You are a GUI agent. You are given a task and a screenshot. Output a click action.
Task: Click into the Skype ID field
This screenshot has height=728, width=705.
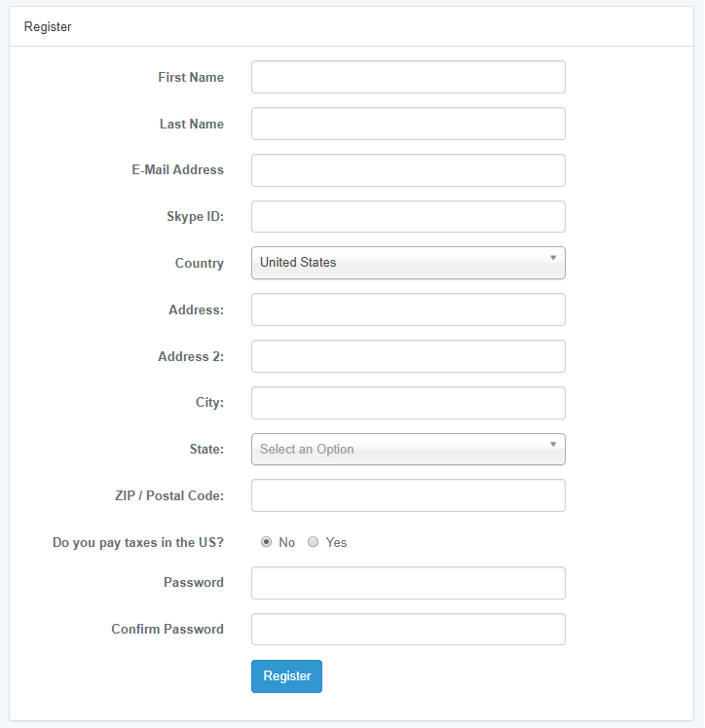coord(408,217)
